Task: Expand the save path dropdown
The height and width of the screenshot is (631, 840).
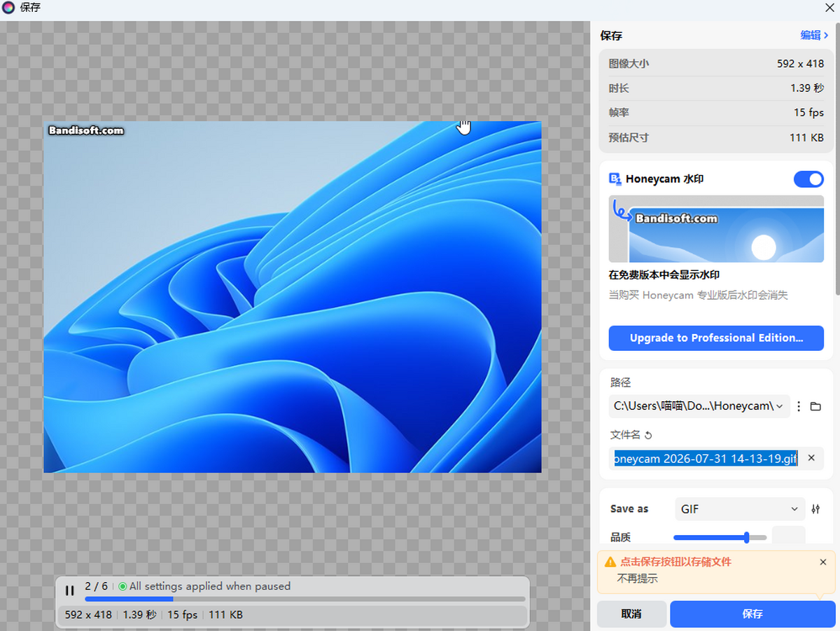Action: 779,406
